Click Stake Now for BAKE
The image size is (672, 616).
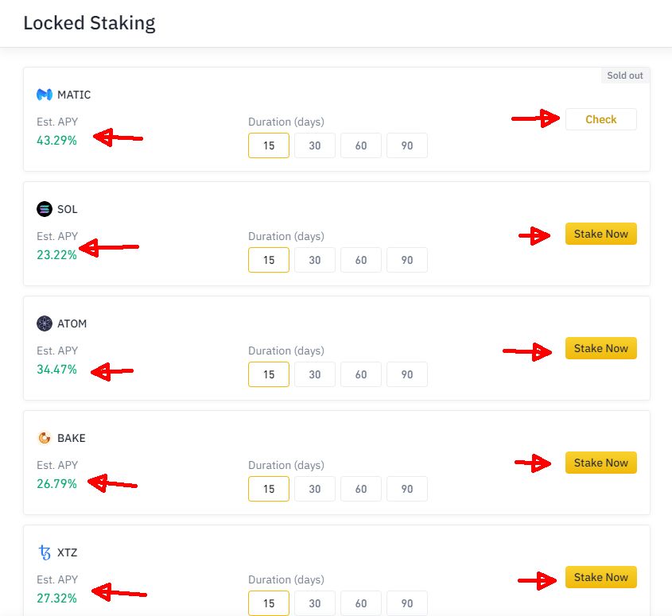pos(601,463)
